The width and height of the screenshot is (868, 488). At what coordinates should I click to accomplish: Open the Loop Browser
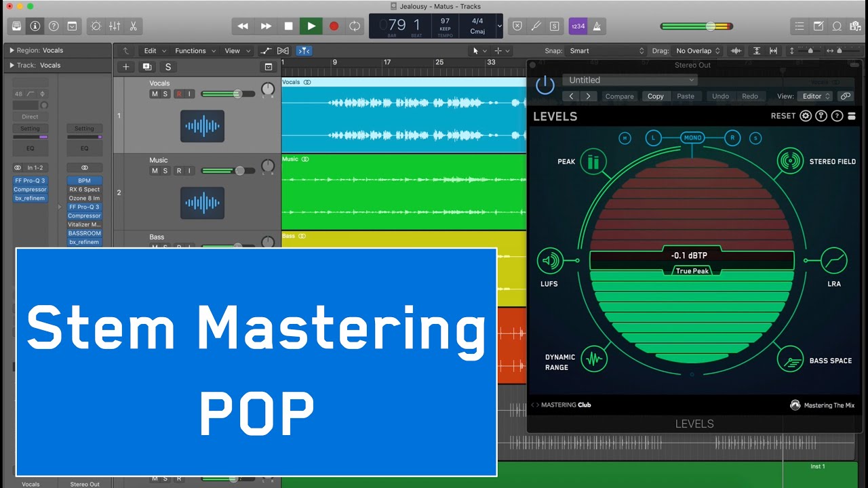(837, 26)
